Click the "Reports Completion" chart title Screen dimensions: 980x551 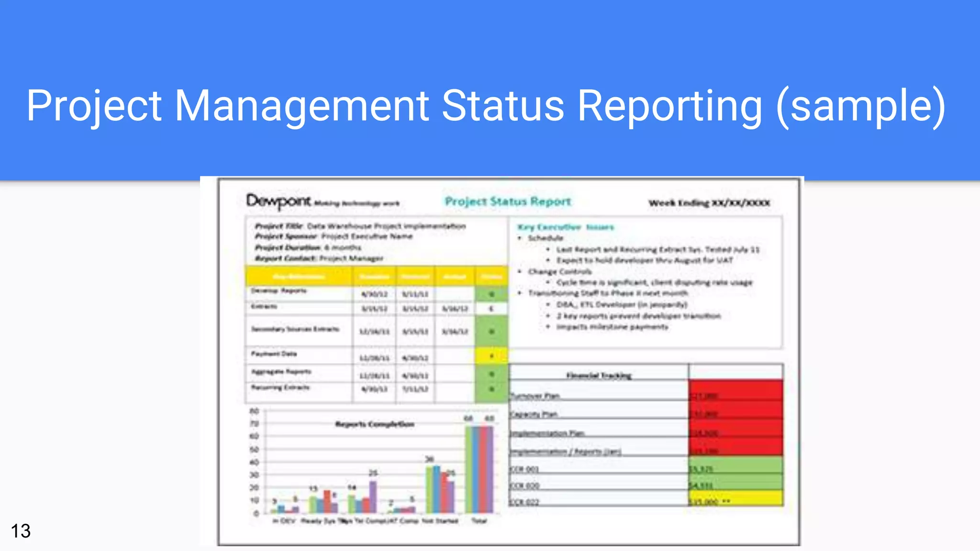[375, 424]
